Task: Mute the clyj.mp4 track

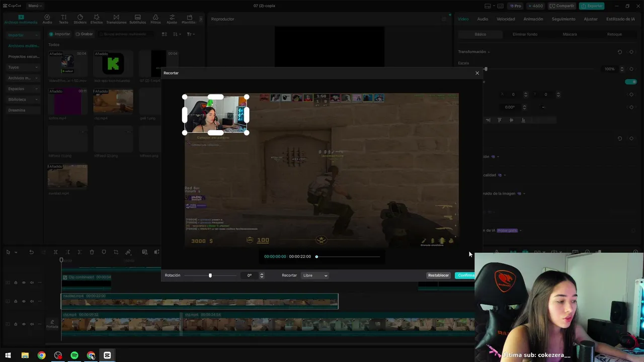Action: tap(32, 324)
